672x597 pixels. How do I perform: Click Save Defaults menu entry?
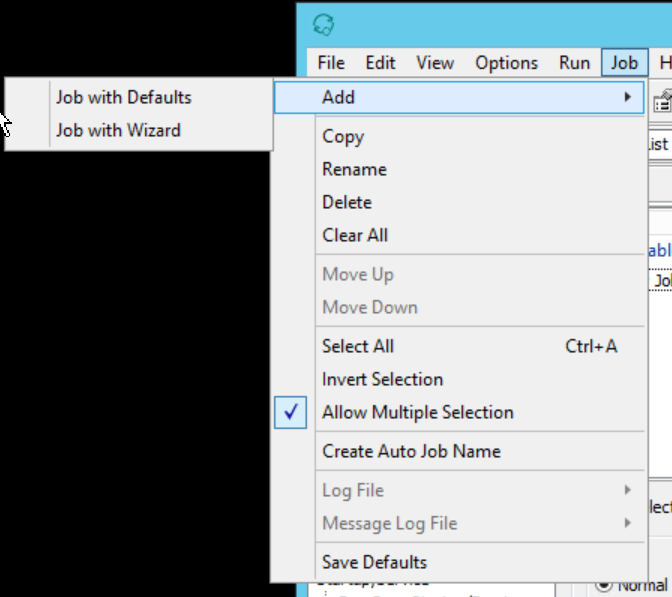click(x=374, y=562)
